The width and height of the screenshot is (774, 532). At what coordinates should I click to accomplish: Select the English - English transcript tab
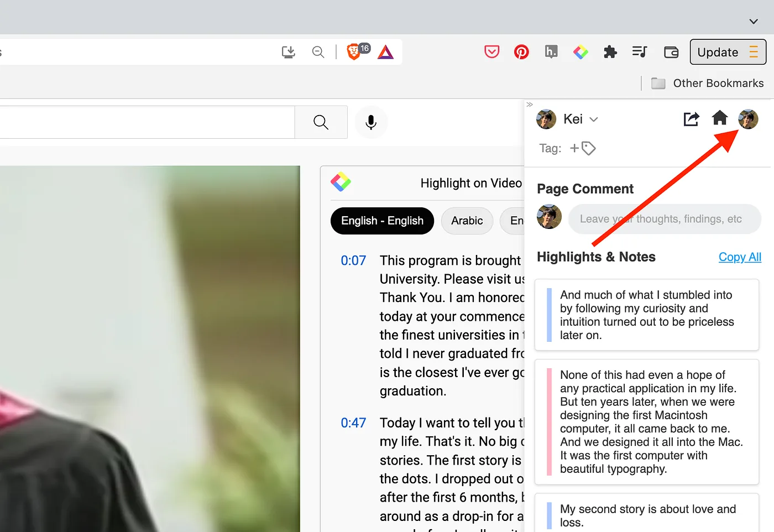pos(382,221)
